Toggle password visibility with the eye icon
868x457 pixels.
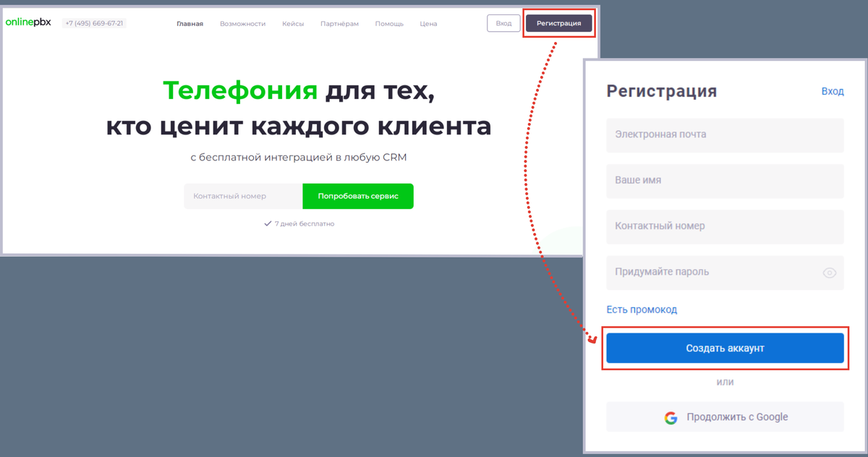[830, 273]
